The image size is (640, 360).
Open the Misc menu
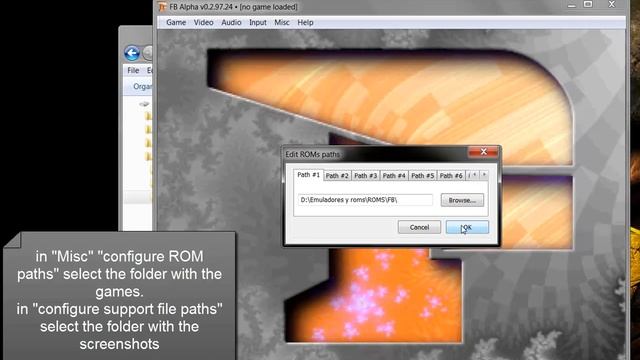[282, 22]
